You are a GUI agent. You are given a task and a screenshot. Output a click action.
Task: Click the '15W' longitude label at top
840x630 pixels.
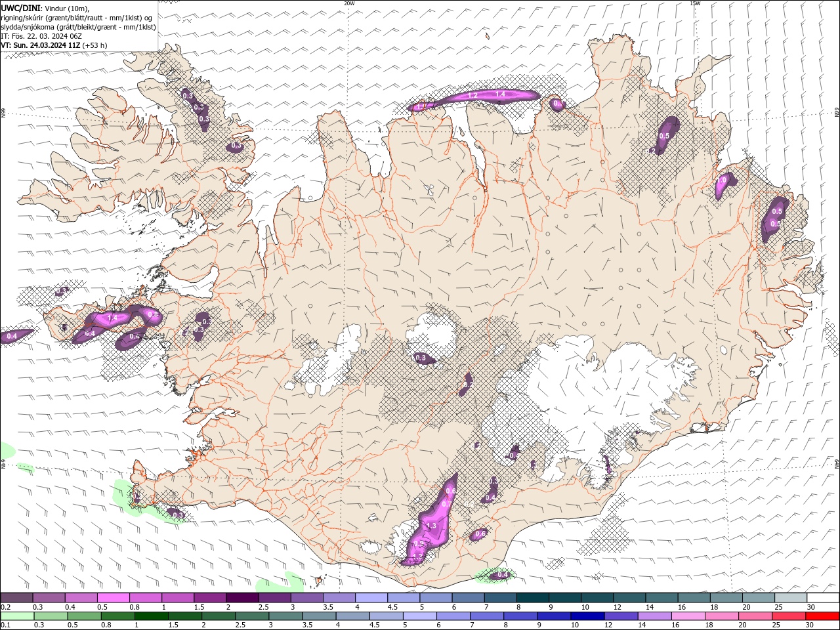coord(695,3)
